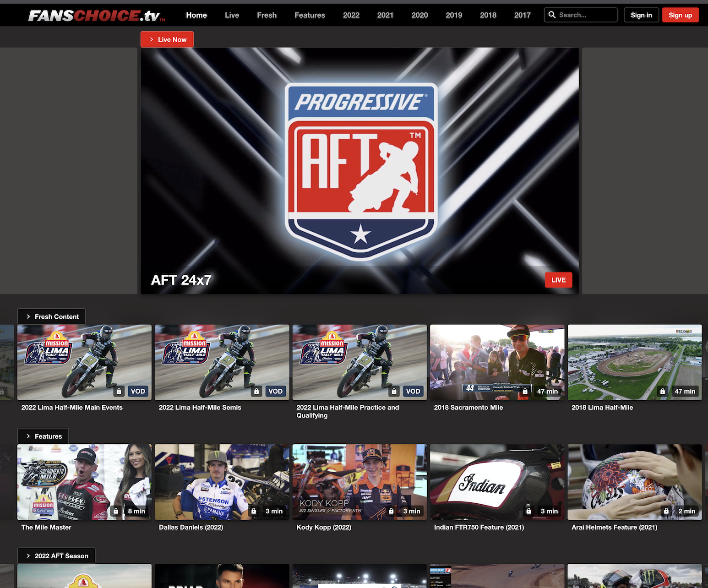The height and width of the screenshot is (588, 708).
Task: Click the red LIVE badge on AFT 24x7
Action: click(x=559, y=280)
